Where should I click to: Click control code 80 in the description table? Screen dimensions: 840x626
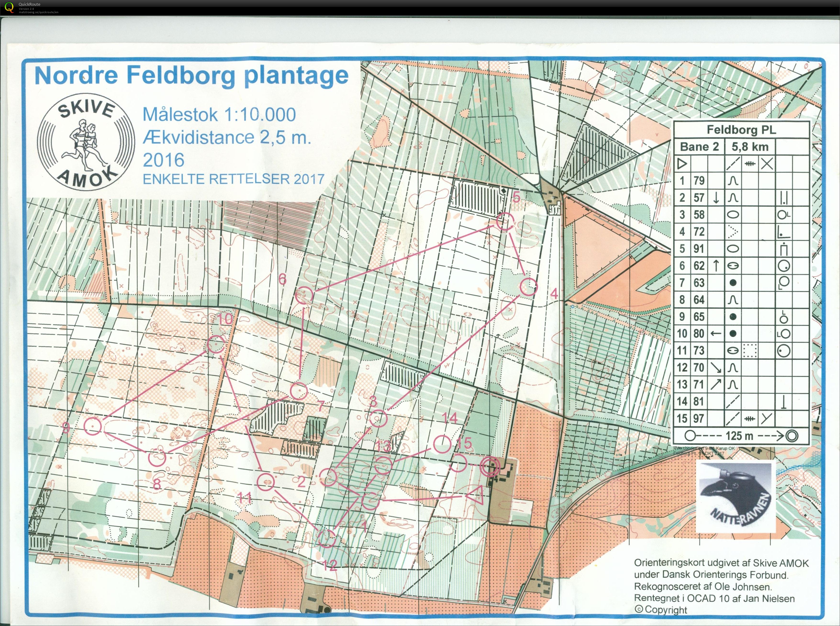[x=699, y=333]
